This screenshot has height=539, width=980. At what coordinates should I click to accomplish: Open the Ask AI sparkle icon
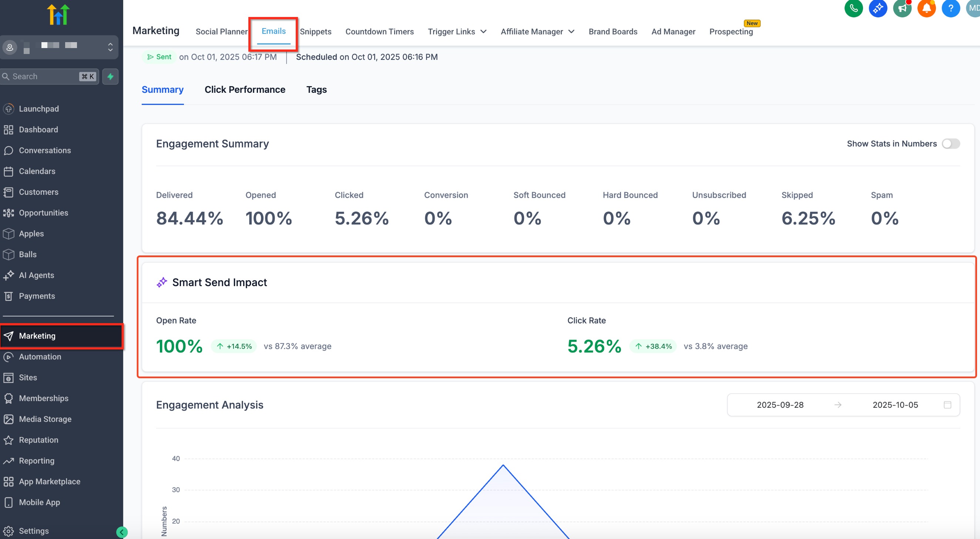point(877,8)
